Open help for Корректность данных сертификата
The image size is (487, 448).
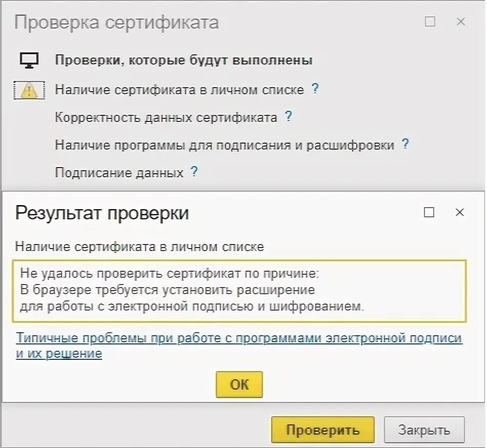point(288,116)
